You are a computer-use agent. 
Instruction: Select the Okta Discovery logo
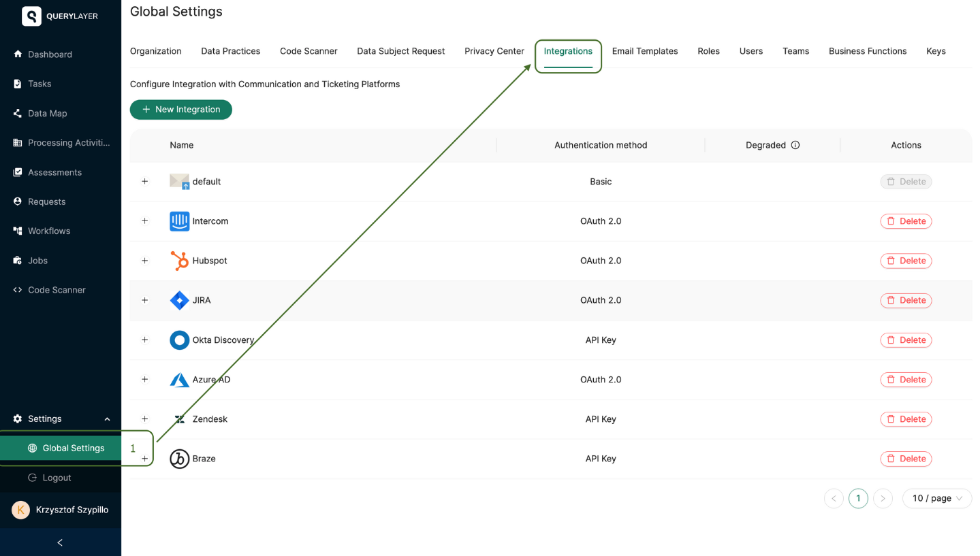pyautogui.click(x=178, y=340)
